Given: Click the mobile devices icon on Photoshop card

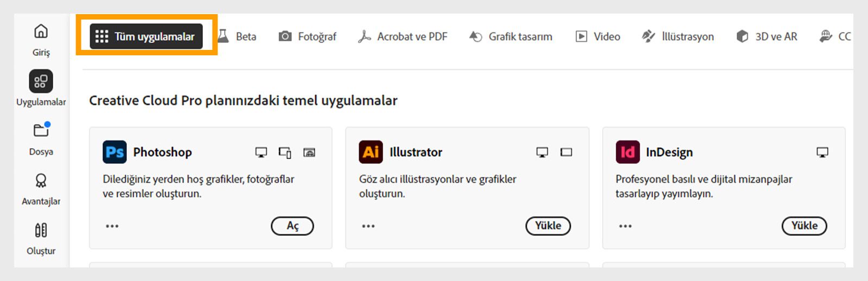Looking at the screenshot, I should point(285,152).
